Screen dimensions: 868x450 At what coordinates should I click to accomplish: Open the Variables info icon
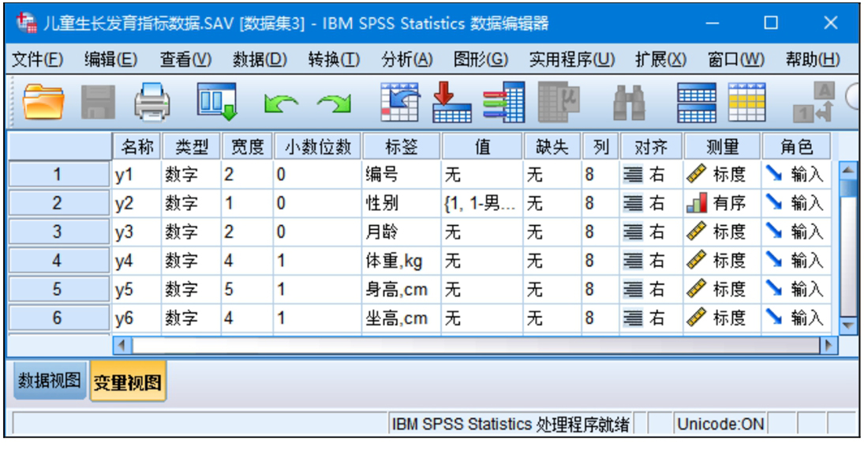pyautogui.click(x=504, y=102)
